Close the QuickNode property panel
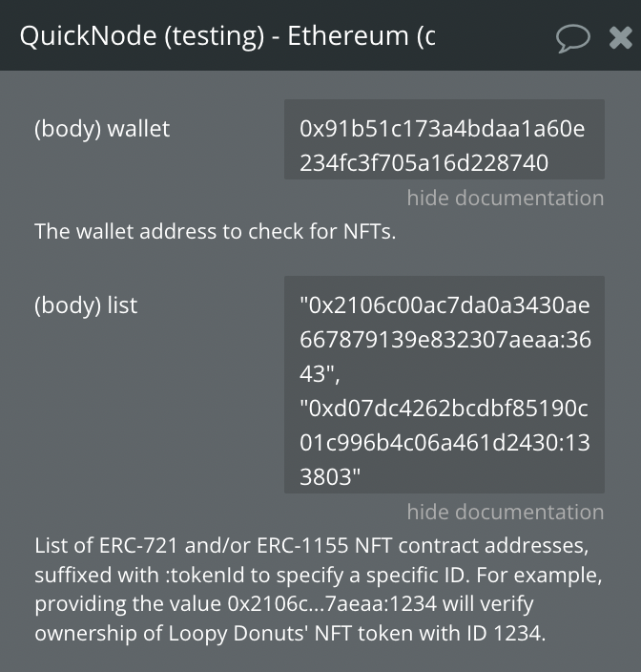This screenshot has width=641, height=672. click(x=620, y=38)
